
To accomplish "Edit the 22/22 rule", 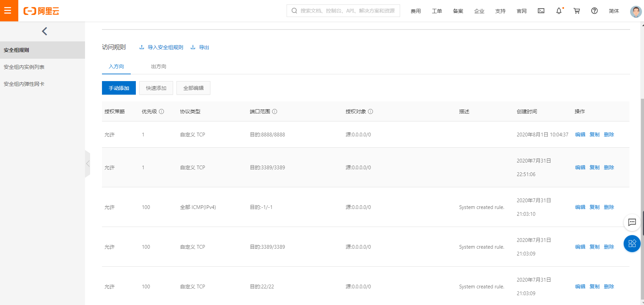I will (580, 287).
